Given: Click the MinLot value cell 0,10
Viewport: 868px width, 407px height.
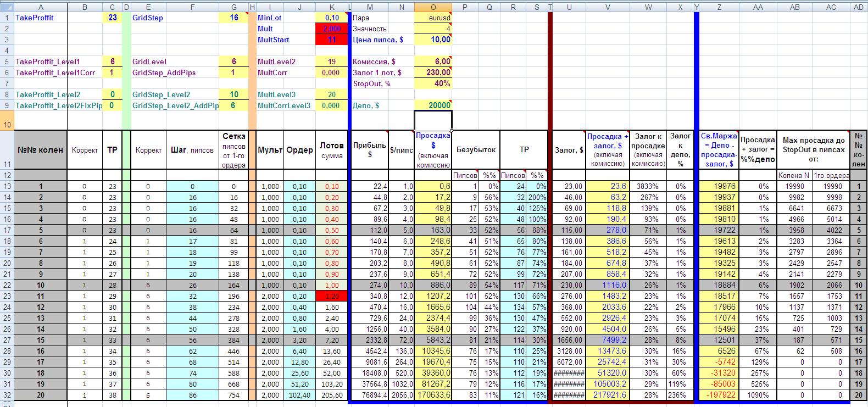Looking at the screenshot, I should 332,18.
